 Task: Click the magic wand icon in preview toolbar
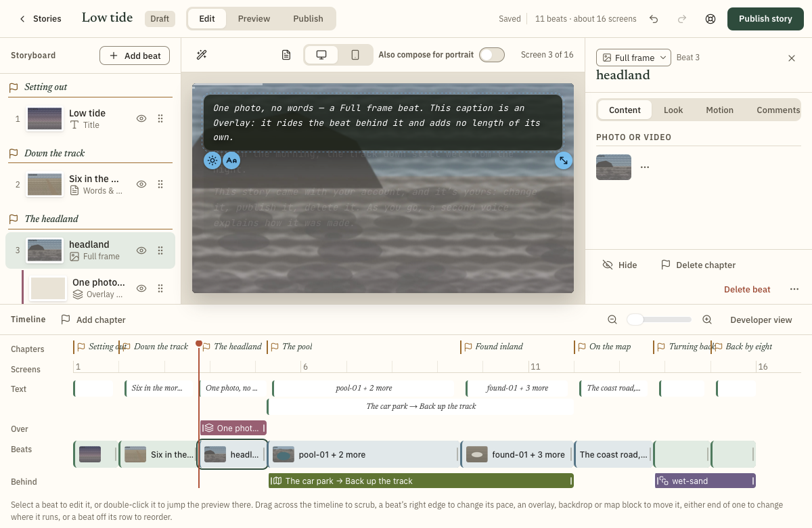(202, 55)
